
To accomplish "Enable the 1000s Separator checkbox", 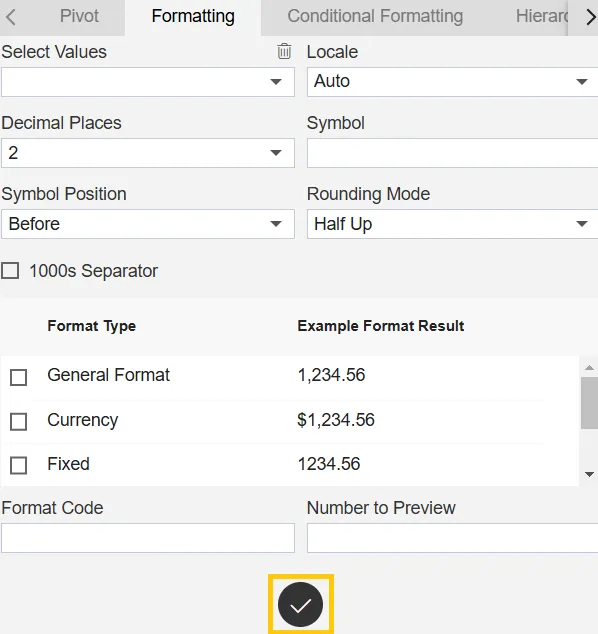I will coord(10,271).
